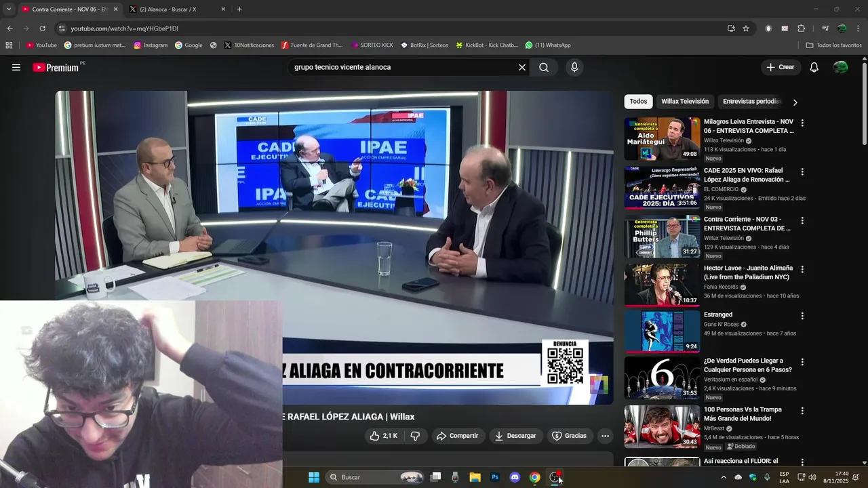The height and width of the screenshot is (488, 868).
Task: Open options for Contra Corriente NOV 03 video
Action: tap(802, 221)
